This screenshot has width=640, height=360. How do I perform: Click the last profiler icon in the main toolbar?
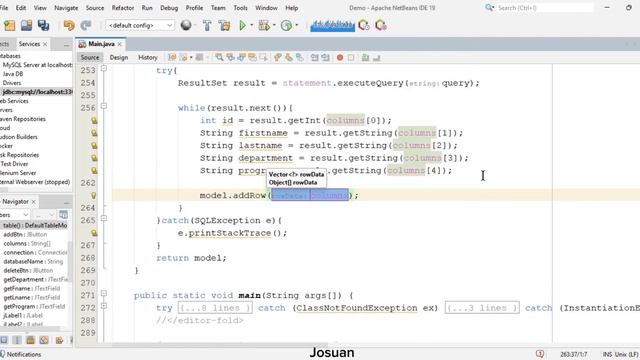click(381, 25)
